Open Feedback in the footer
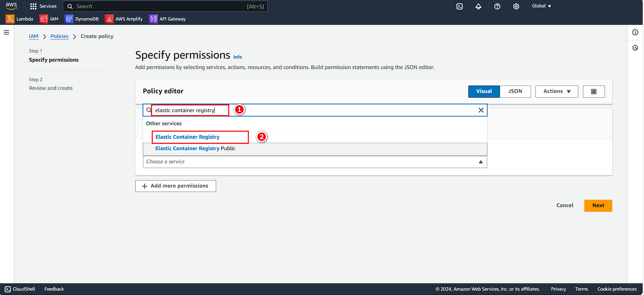 54,289
